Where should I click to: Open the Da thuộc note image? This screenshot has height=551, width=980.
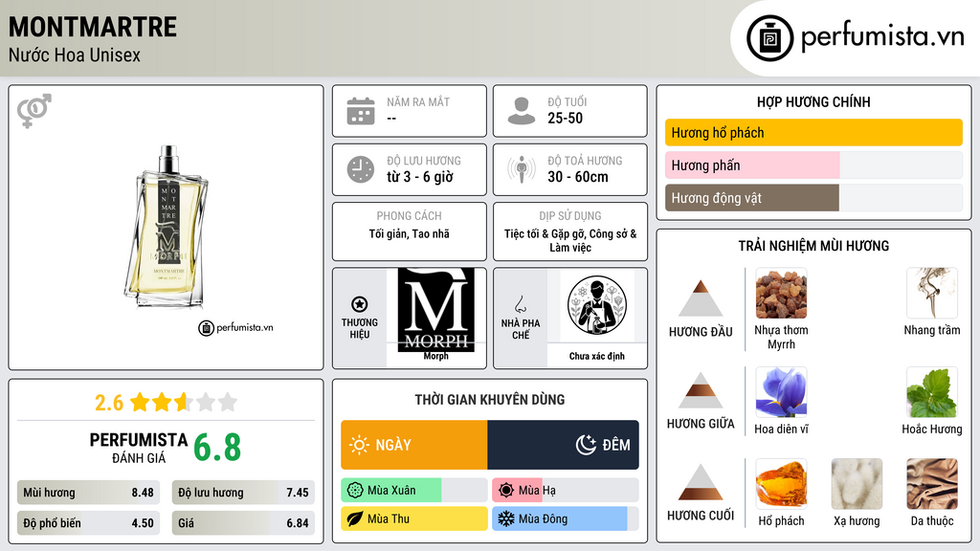click(x=932, y=484)
